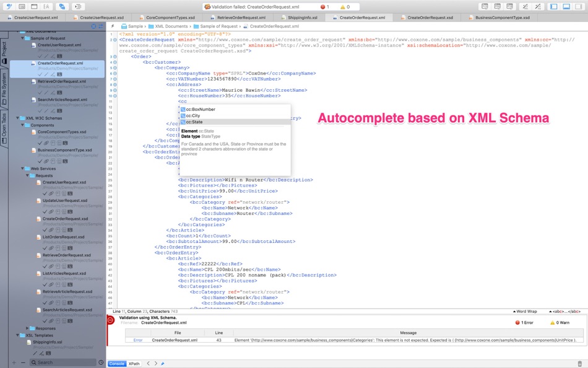The height and width of the screenshot is (368, 588).
Task: Go to next console result
Action: point(155,364)
